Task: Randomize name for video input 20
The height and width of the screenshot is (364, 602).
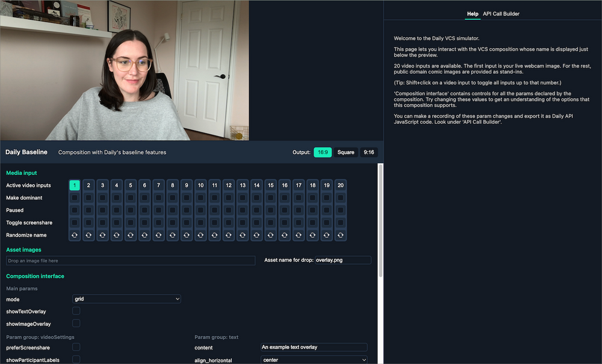Action: coord(340,235)
